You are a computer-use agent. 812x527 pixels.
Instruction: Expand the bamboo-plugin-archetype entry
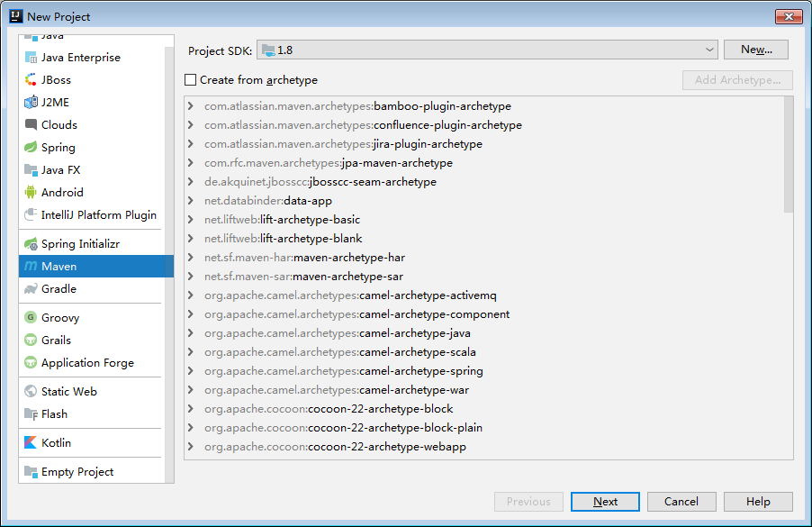click(x=191, y=105)
